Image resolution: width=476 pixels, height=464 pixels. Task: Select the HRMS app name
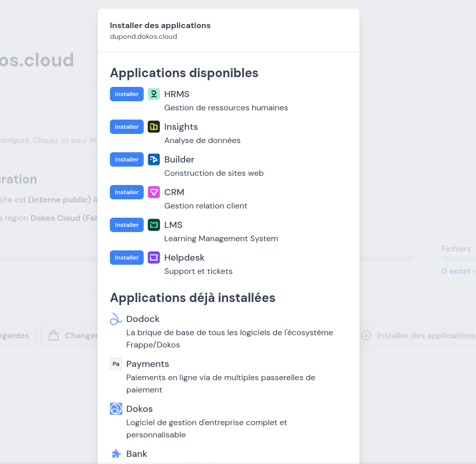pyautogui.click(x=177, y=94)
